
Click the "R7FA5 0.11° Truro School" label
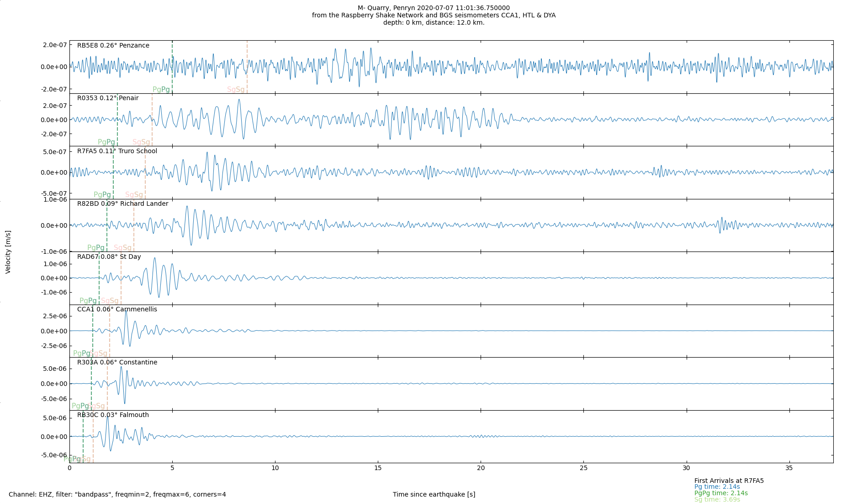pyautogui.click(x=117, y=151)
